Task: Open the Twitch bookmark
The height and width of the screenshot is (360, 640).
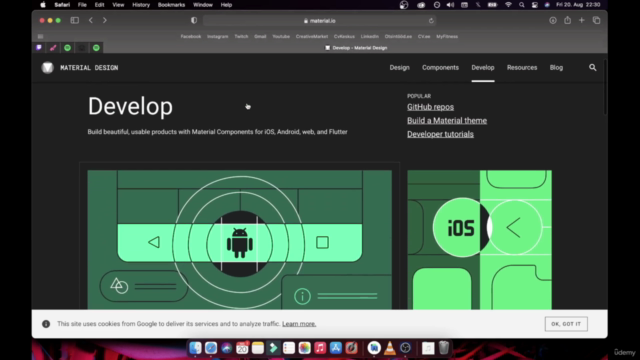Action: click(241, 36)
